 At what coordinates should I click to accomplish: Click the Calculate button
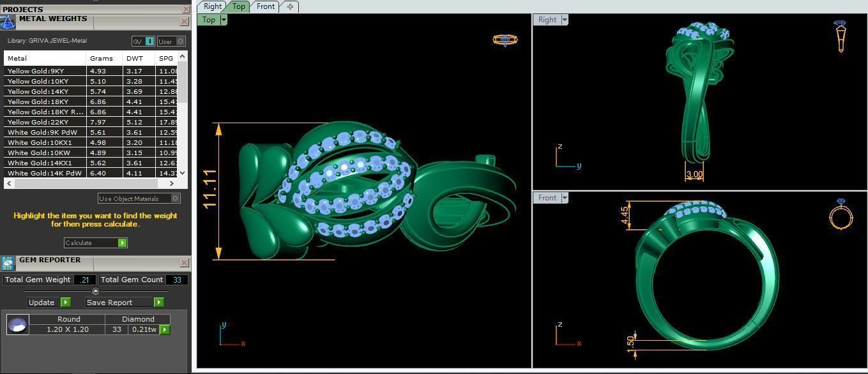(x=96, y=243)
